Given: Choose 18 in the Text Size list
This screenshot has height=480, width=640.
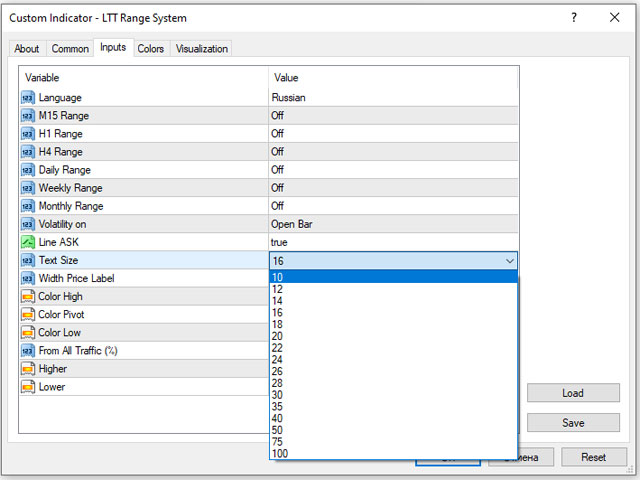Looking at the screenshot, I should point(393,324).
